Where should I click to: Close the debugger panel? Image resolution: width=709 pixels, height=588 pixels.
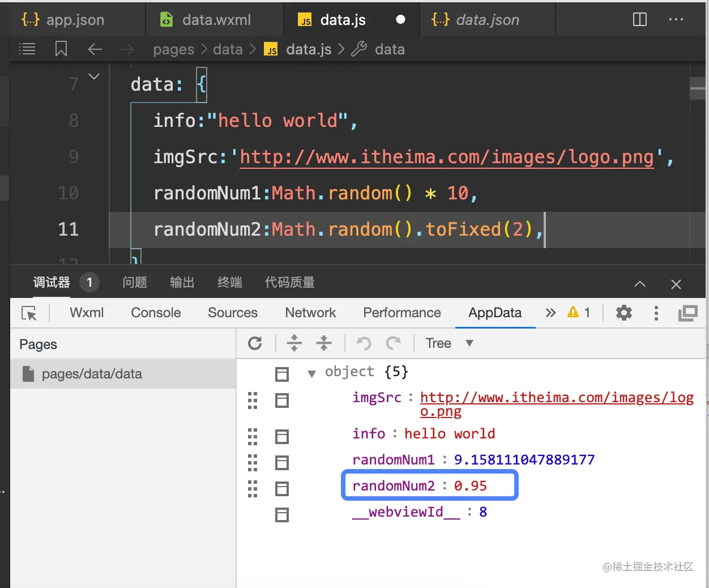676,284
